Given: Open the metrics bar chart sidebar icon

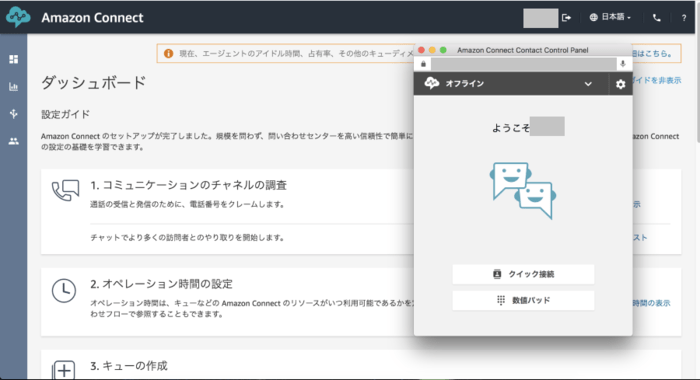Looking at the screenshot, I should point(13,87).
